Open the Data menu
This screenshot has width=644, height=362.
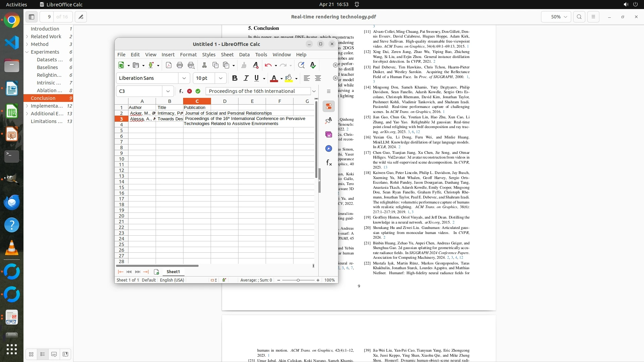[244, 55]
